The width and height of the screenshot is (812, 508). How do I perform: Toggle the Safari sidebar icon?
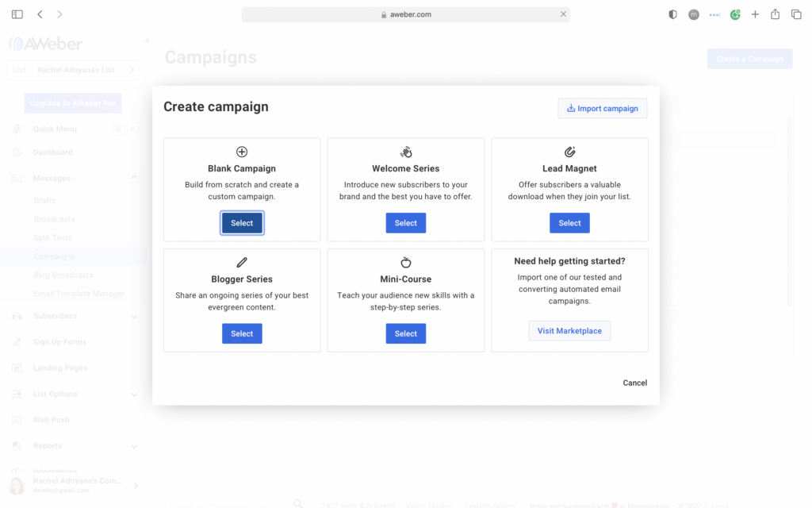pyautogui.click(x=17, y=14)
